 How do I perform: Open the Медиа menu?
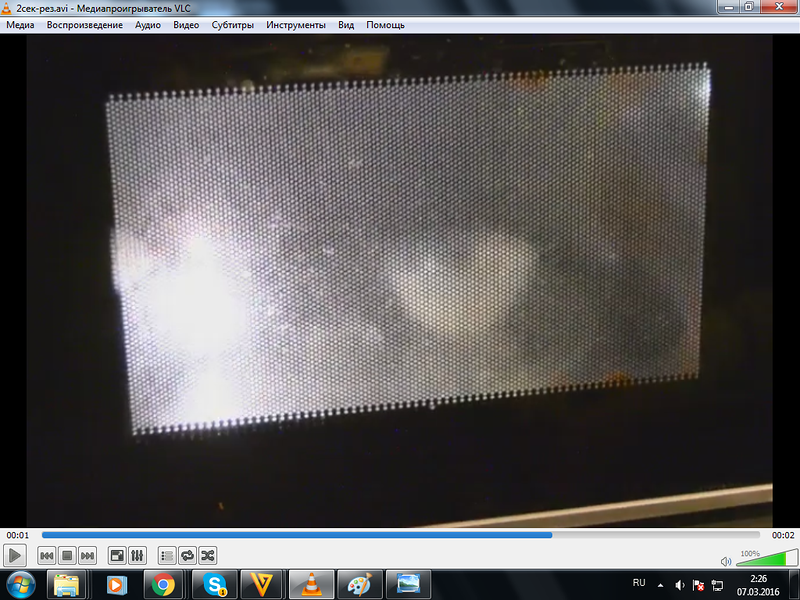(x=20, y=25)
